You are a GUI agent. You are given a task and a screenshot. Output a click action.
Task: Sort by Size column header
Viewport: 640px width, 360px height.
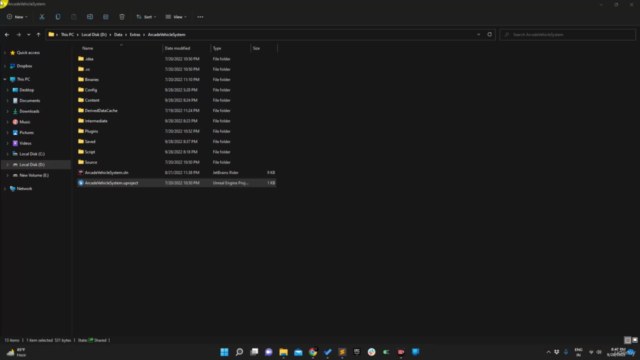(x=256, y=48)
